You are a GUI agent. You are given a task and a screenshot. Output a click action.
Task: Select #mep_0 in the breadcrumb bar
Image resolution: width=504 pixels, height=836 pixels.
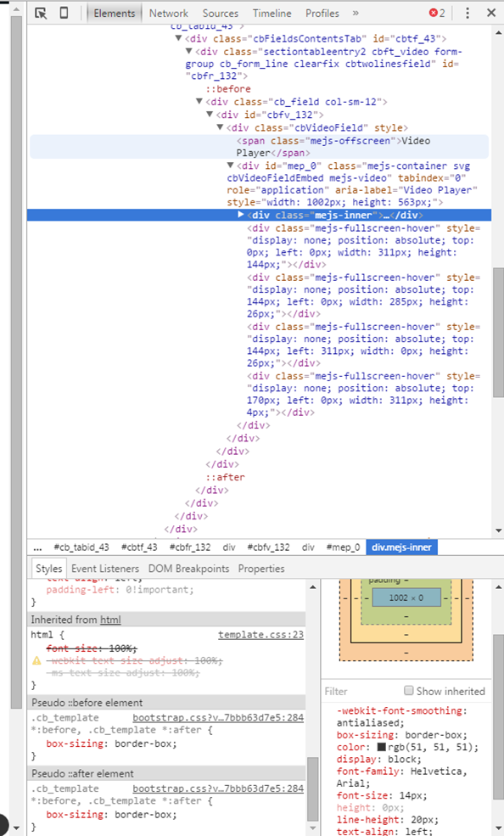point(343,547)
